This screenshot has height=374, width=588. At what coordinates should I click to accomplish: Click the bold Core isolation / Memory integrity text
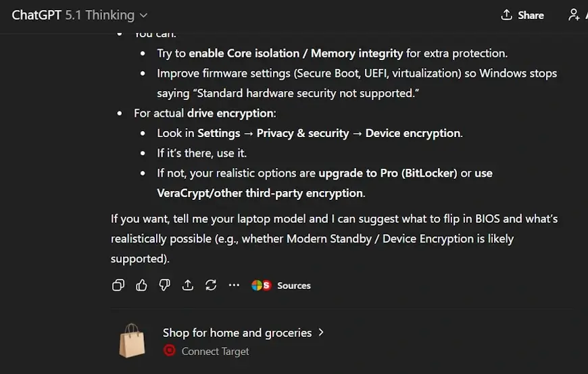pos(295,53)
